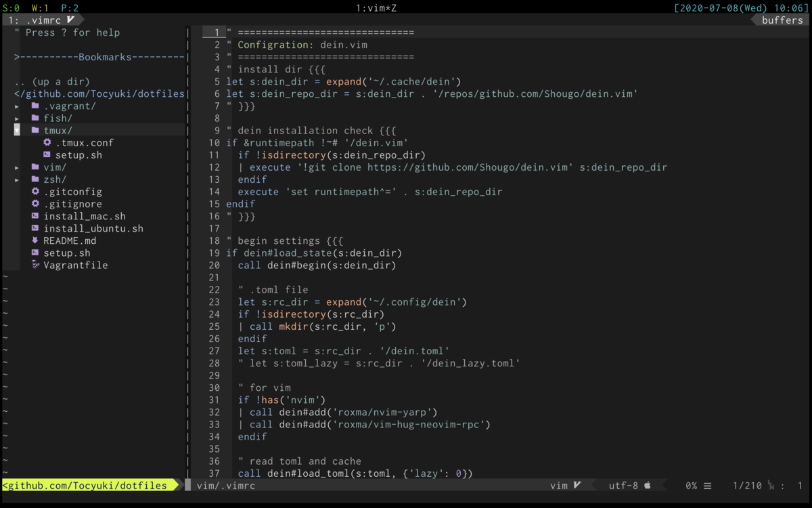Click the date and time in tmux bar

click(741, 8)
